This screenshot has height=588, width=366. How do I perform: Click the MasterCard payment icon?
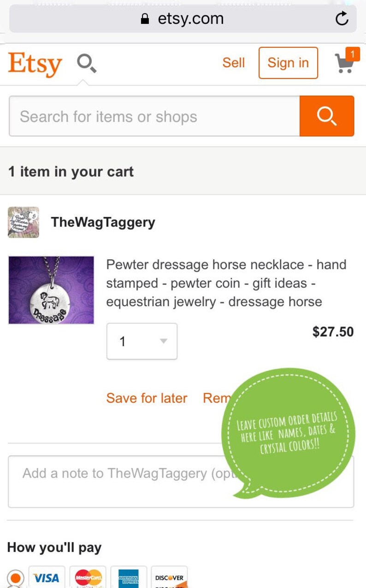coord(88,577)
